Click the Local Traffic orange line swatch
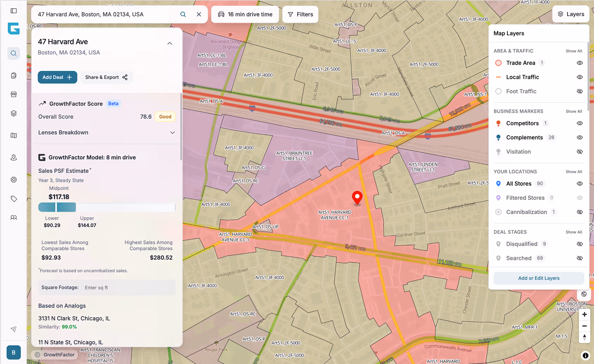The width and height of the screenshot is (594, 364). click(498, 77)
